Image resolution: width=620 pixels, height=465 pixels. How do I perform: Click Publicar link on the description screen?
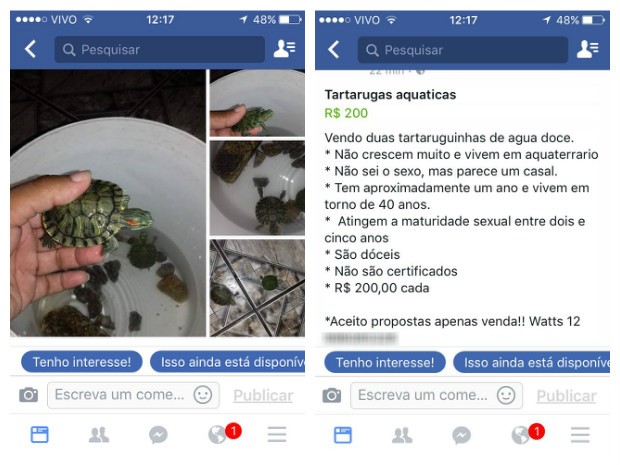[566, 395]
